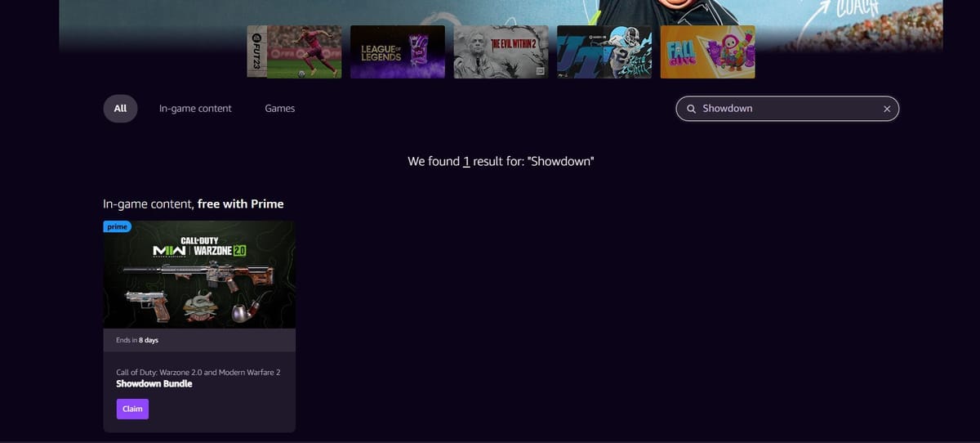Open the Madden football player thumbnail

coord(604,51)
